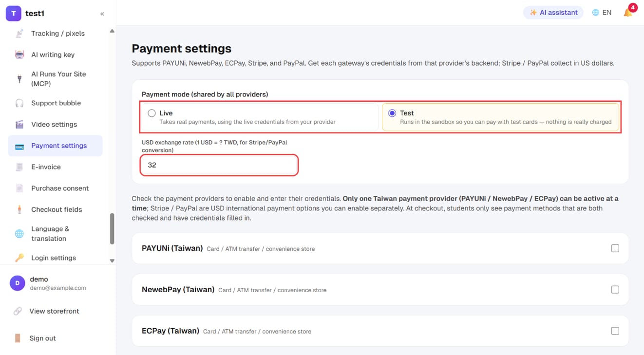Click the Language & translation globe icon
The height and width of the screenshot is (355, 644).
point(19,234)
